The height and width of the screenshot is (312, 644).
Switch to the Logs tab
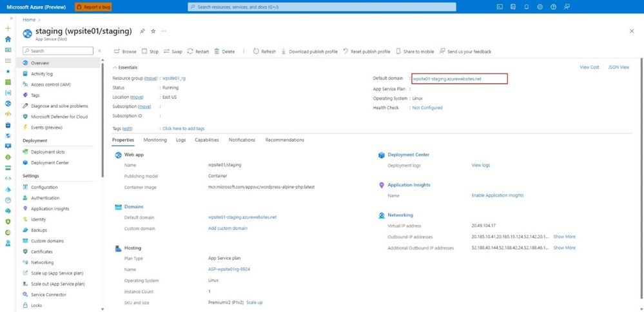181,140
